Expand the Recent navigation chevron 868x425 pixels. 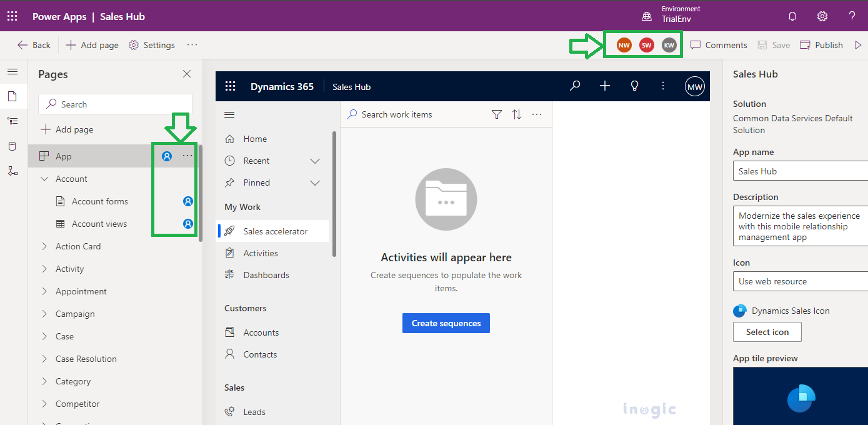pyautogui.click(x=315, y=161)
